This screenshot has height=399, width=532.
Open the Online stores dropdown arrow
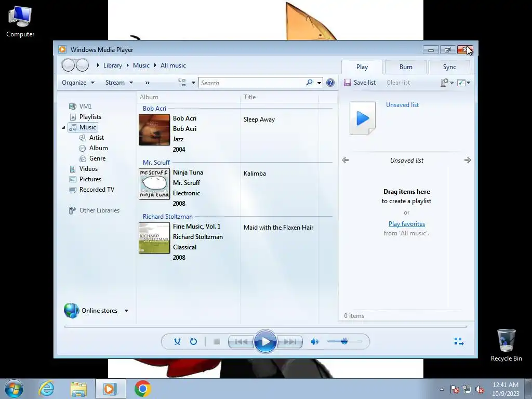(126, 311)
